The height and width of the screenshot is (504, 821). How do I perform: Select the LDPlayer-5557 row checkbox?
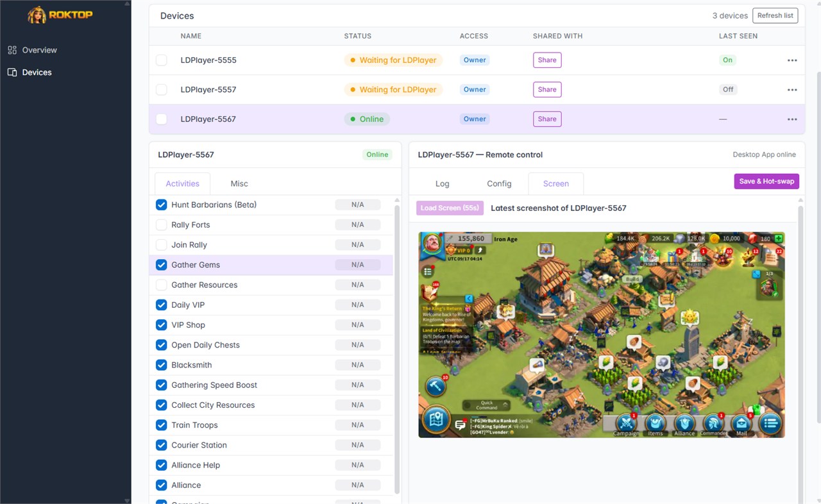(162, 90)
